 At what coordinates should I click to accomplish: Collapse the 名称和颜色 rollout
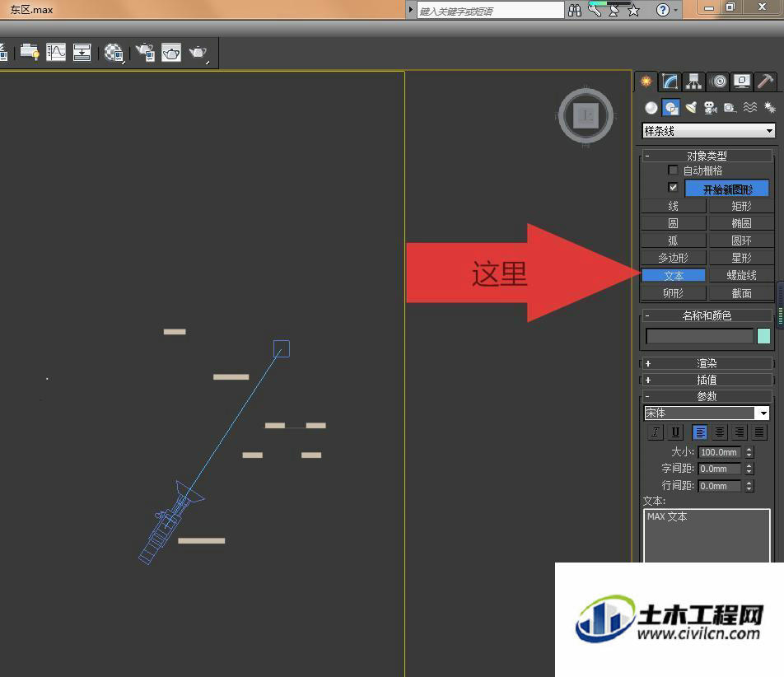coord(707,315)
